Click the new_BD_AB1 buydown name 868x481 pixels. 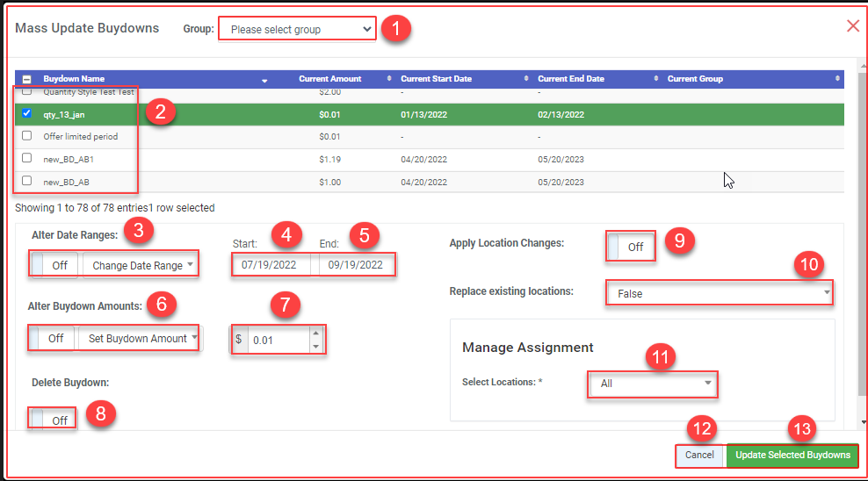(x=69, y=159)
